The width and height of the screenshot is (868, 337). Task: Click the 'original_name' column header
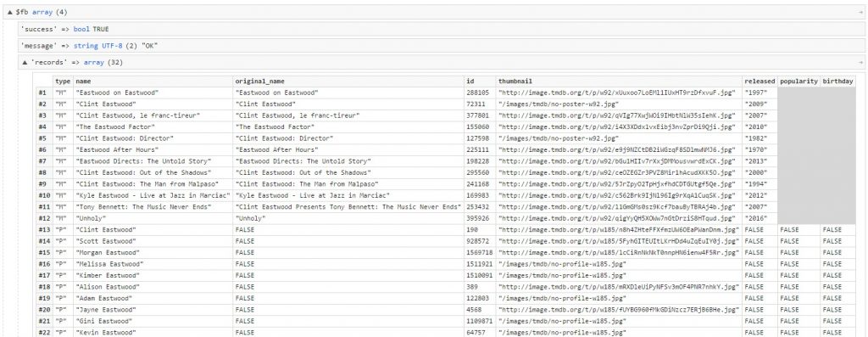click(348, 81)
